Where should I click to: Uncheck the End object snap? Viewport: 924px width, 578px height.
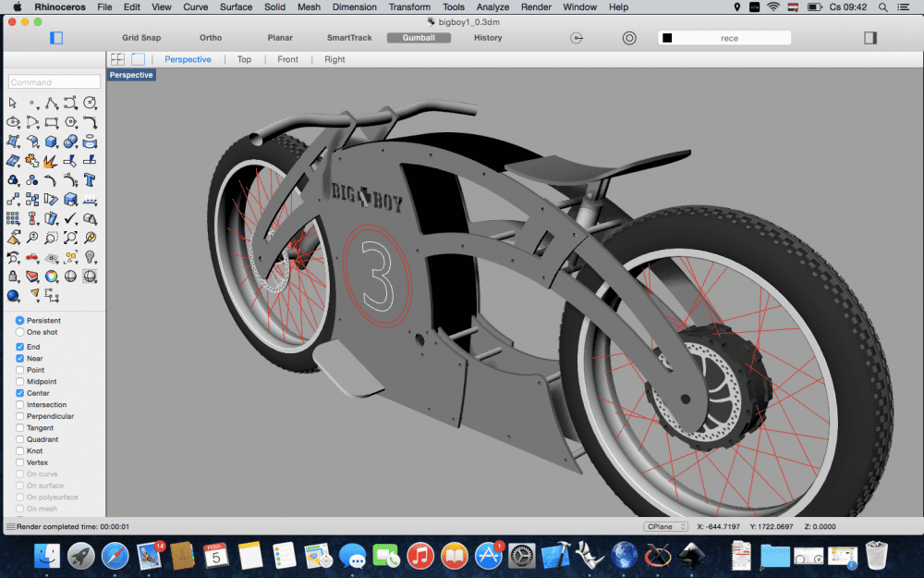[20, 347]
